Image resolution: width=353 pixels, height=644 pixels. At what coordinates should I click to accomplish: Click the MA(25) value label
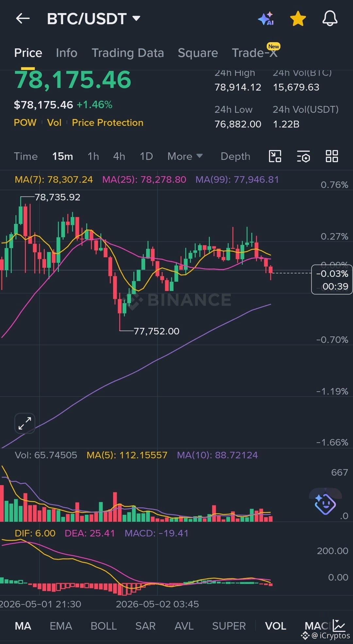coord(144,179)
